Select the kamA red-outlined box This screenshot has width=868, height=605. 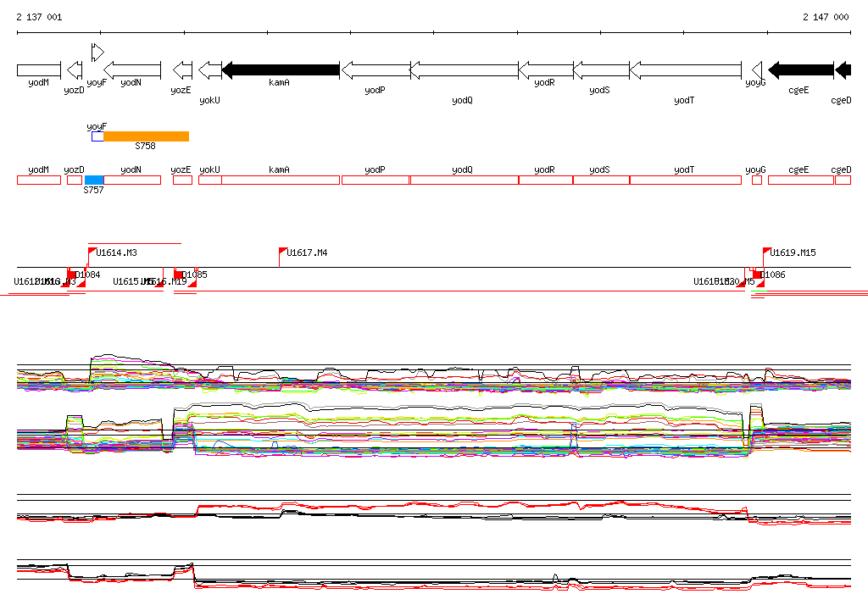(281, 180)
